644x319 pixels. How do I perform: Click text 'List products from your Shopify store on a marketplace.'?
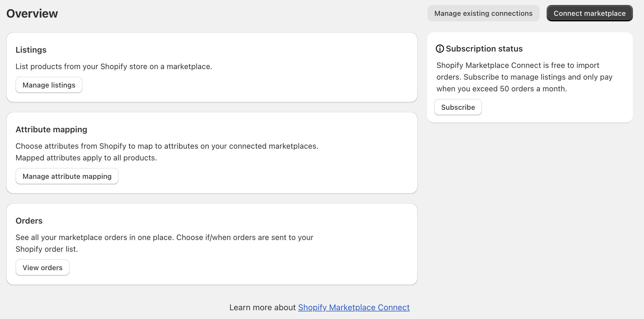[x=114, y=66]
